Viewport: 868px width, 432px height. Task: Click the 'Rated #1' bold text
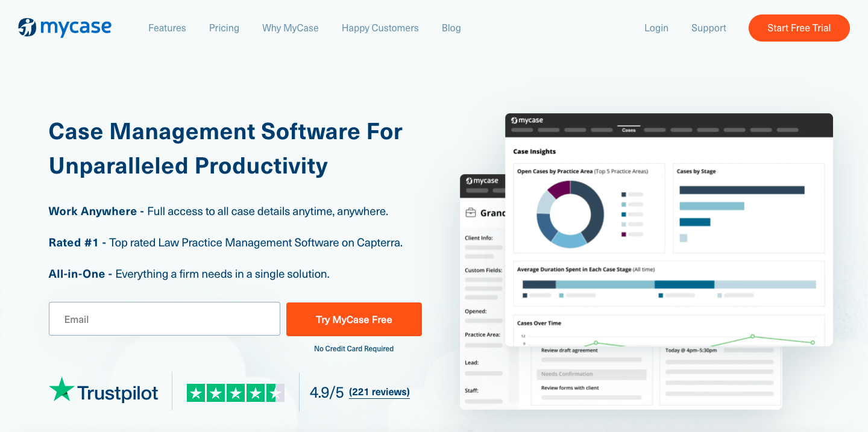[74, 243]
